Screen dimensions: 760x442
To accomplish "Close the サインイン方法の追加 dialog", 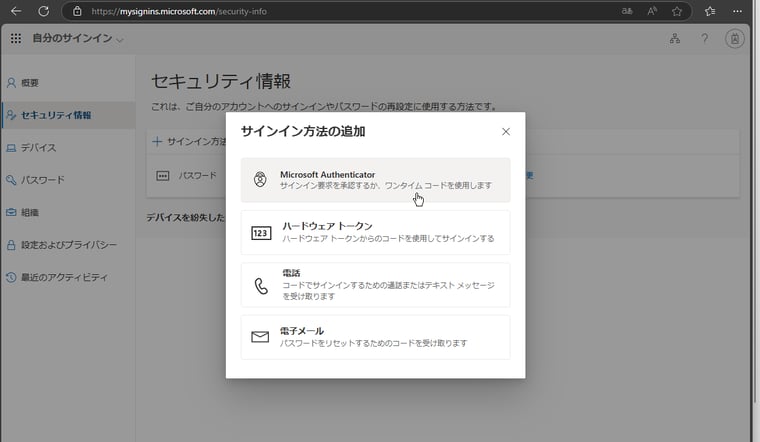I will pos(506,131).
